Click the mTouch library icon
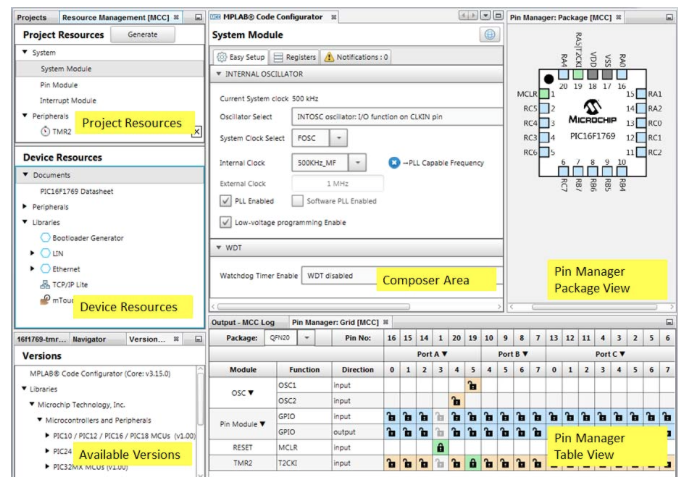 (45, 299)
